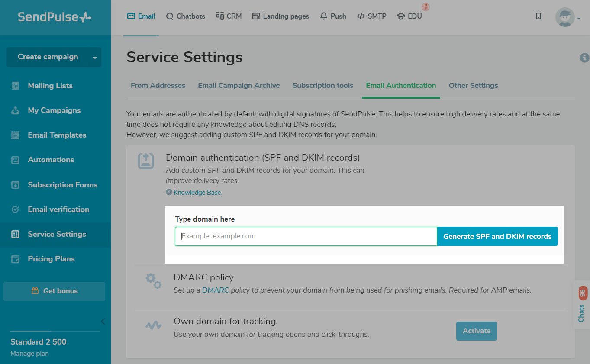Focus the domain input field
This screenshot has height=364, width=590.
[x=306, y=236]
